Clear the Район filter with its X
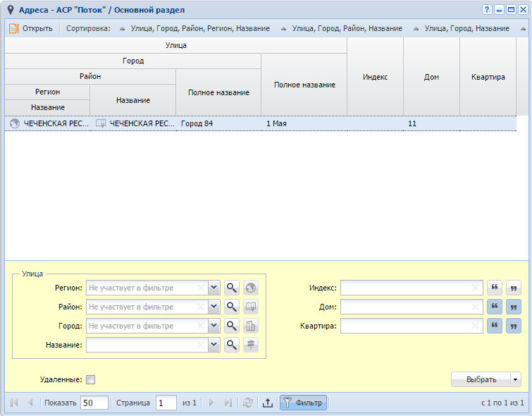Screen dimensions: 532x416 [x=201, y=307]
